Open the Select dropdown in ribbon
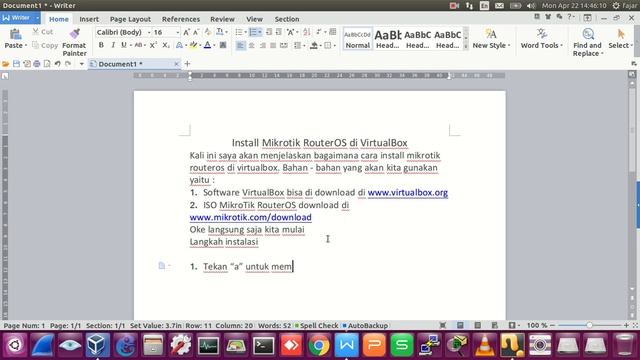The image size is (640, 360). (620, 39)
